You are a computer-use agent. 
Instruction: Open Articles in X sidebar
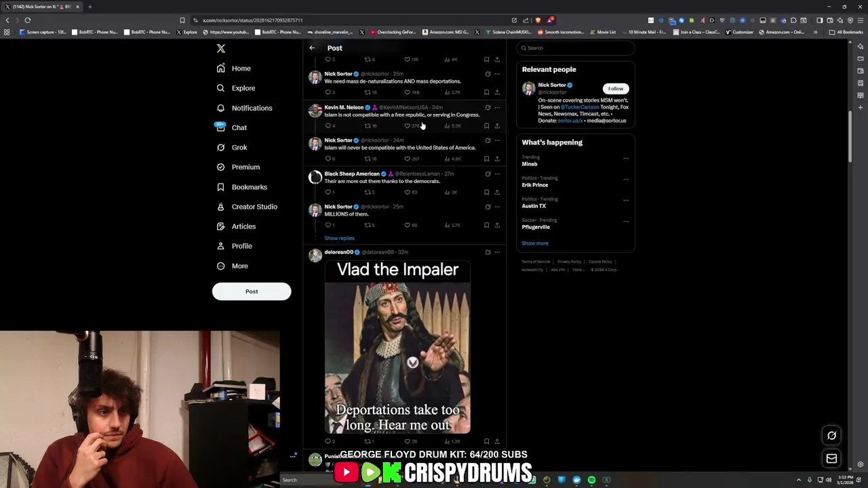(x=236, y=226)
